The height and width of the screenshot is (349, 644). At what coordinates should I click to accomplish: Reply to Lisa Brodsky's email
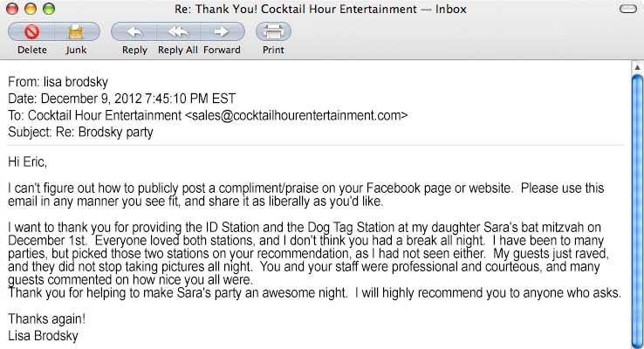click(134, 32)
